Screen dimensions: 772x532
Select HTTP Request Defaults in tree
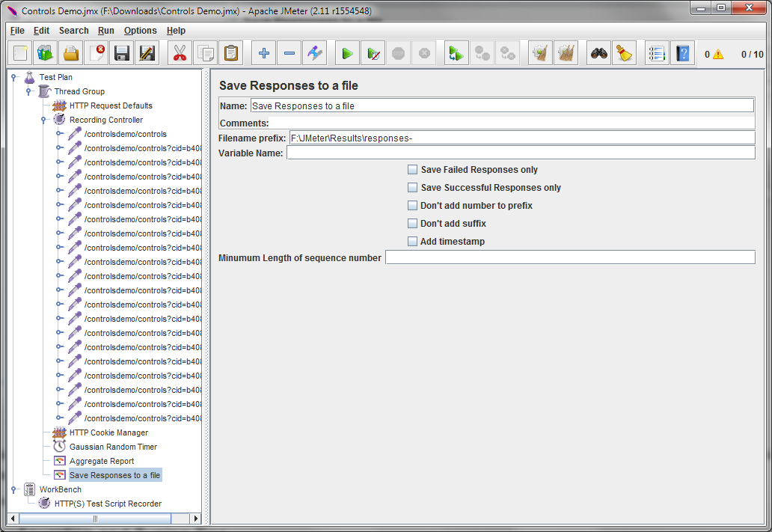pyautogui.click(x=111, y=106)
